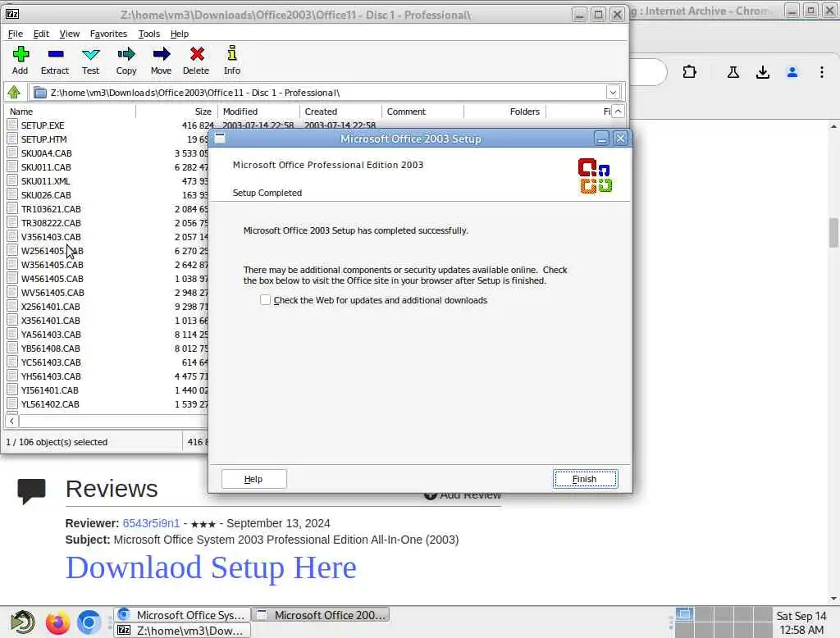Launch Chromium from the taskbar
The image size is (840, 638).
point(89,622)
